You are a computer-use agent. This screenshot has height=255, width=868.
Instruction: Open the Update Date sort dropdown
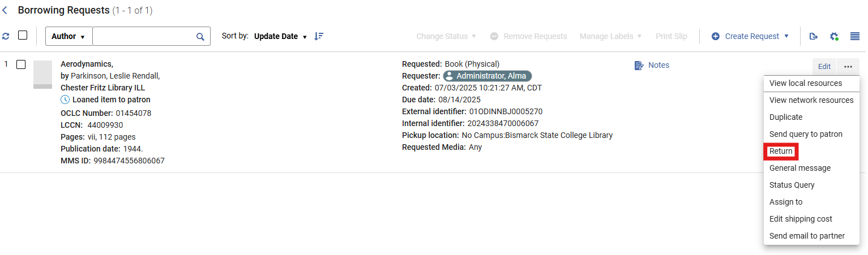click(280, 36)
